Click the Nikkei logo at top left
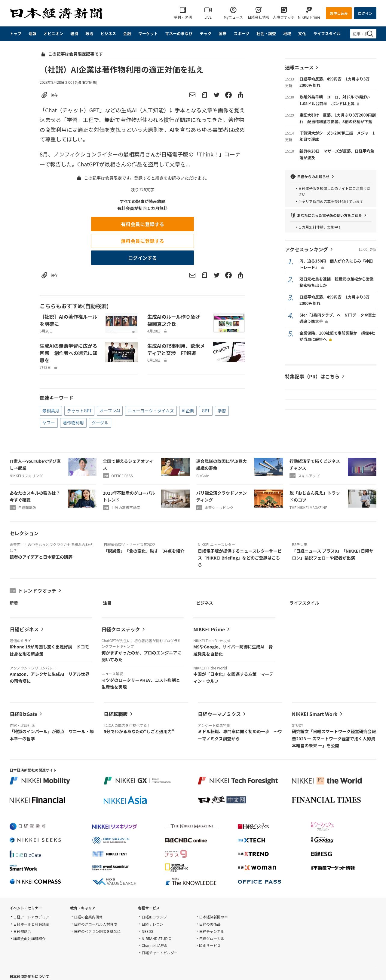Image resolution: width=386 pixels, height=980 pixels. point(56,13)
